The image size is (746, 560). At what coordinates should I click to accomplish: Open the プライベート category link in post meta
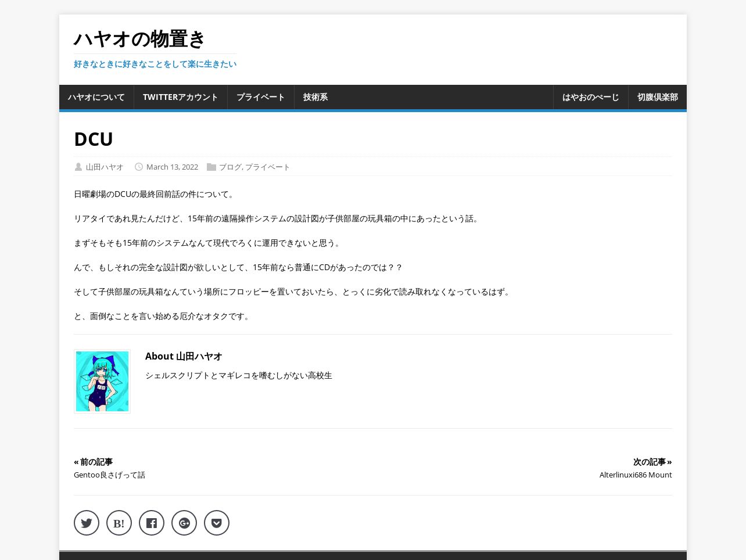pos(268,167)
